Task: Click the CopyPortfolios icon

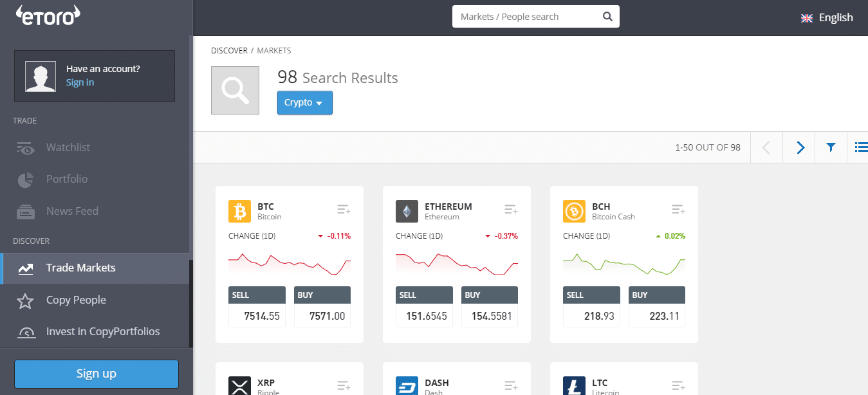Action: coord(26,333)
